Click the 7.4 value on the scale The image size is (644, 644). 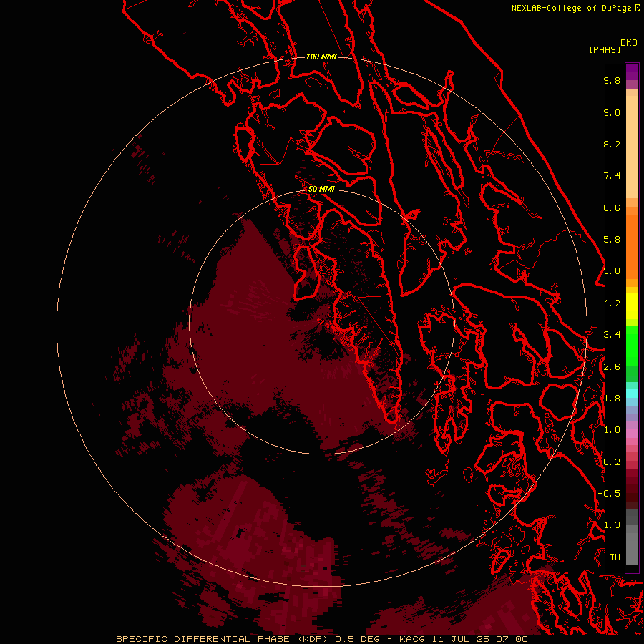(x=612, y=176)
